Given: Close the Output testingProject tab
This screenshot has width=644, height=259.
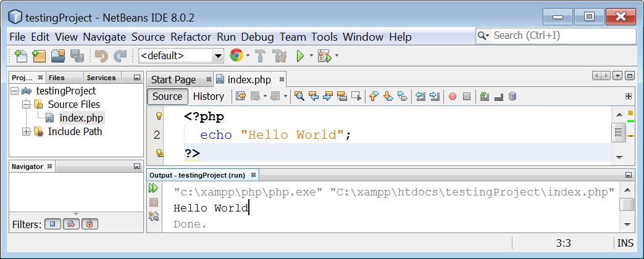Looking at the screenshot, I should [x=253, y=175].
